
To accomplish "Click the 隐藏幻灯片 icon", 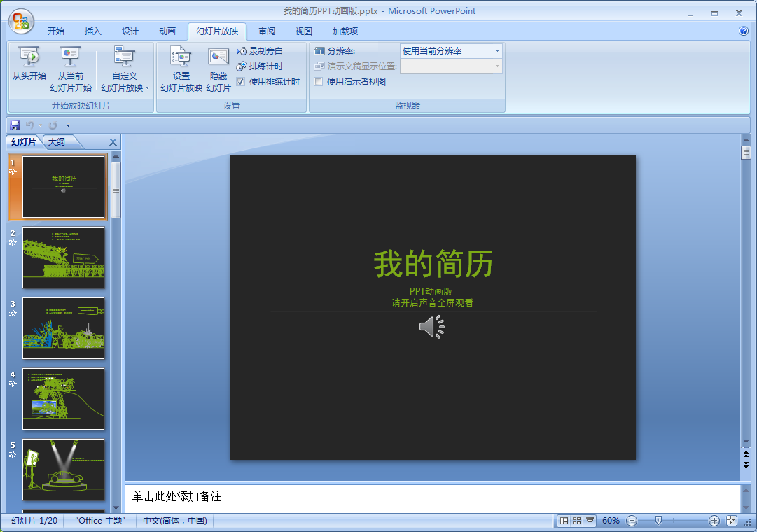I will pyautogui.click(x=218, y=57).
